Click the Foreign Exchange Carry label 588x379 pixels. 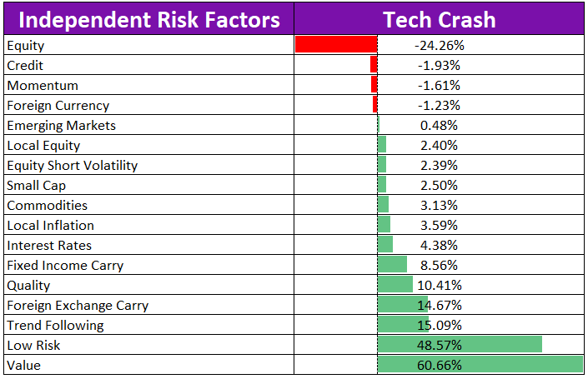point(78,306)
